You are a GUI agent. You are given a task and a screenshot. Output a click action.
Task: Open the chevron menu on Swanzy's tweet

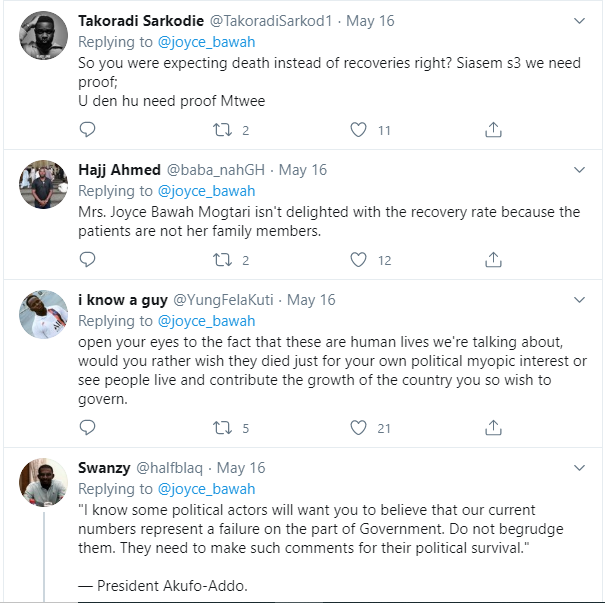click(579, 467)
